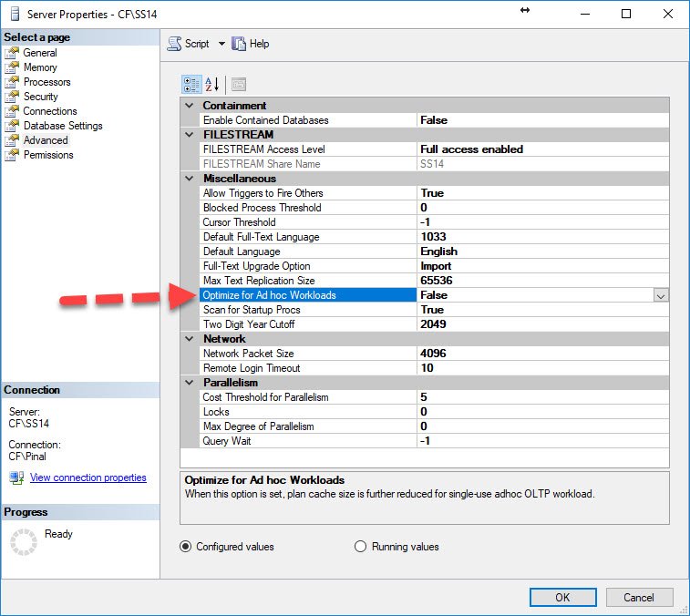Screen dimensions: 690x616
Task: Select Cursor Threshold property
Action: pyautogui.click(x=435, y=222)
